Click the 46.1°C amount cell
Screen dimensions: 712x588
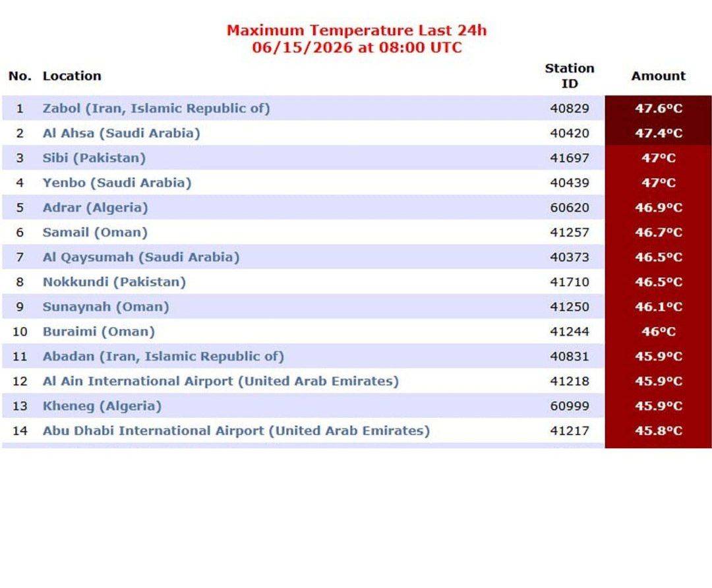(659, 307)
